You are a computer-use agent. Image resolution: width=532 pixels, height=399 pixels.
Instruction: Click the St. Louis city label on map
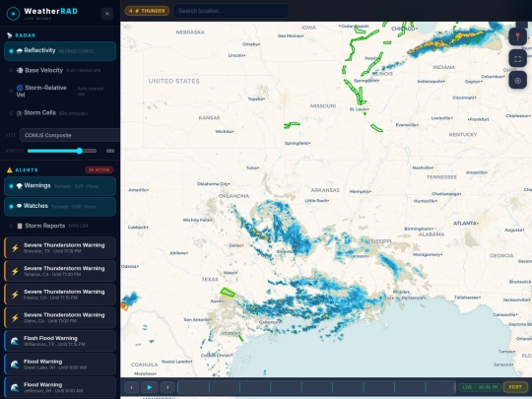pos(359,109)
